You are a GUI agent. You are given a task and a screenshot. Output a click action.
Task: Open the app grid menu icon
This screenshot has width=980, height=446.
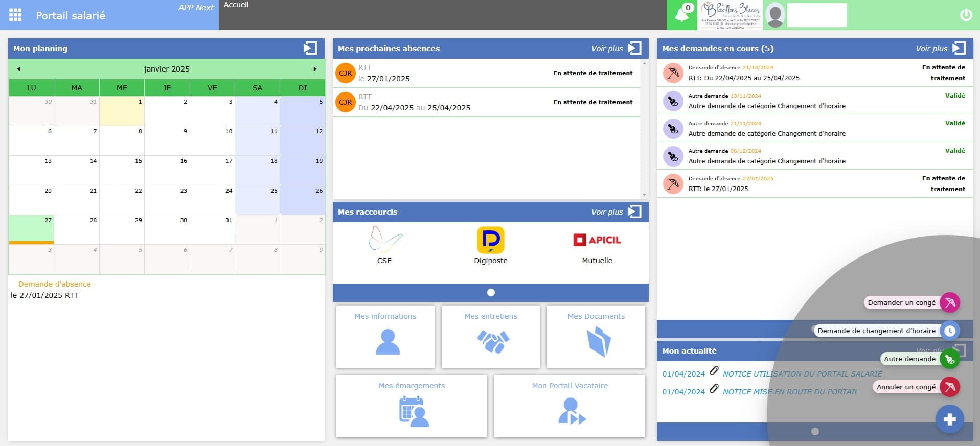15,15
